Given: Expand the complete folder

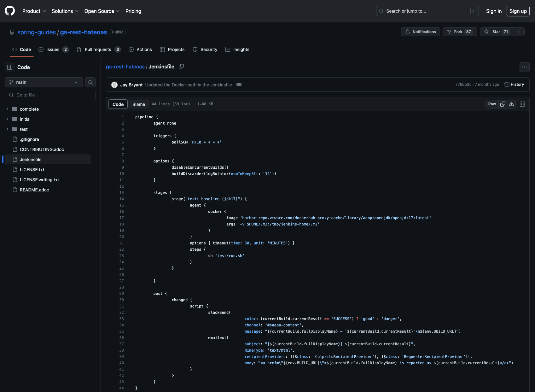Looking at the screenshot, I should tap(7, 109).
